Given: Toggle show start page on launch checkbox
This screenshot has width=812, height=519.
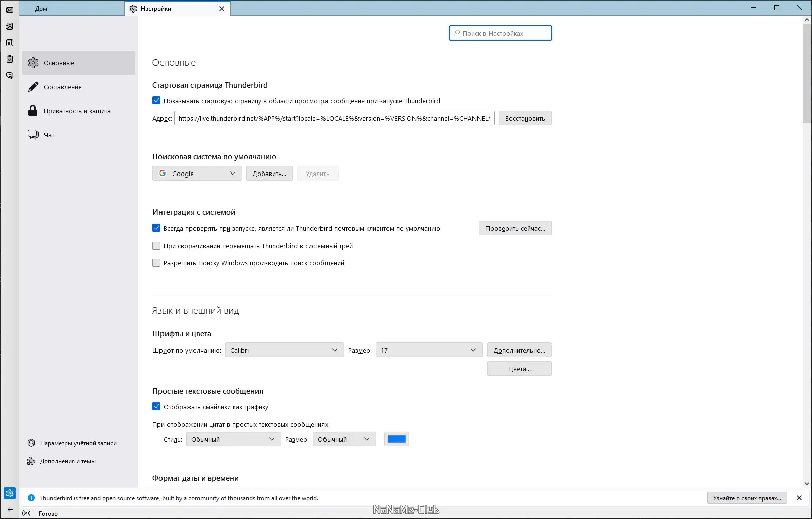Looking at the screenshot, I should coord(156,100).
